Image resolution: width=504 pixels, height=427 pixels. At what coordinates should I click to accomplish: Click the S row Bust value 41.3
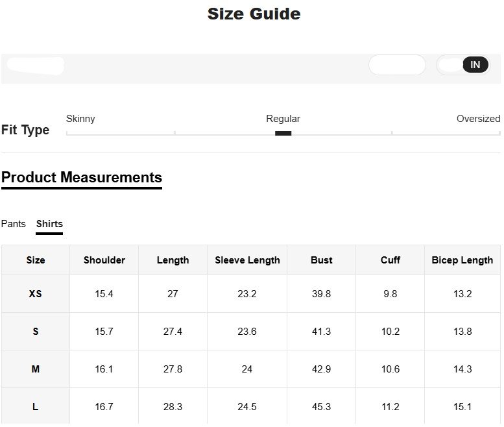tap(321, 332)
